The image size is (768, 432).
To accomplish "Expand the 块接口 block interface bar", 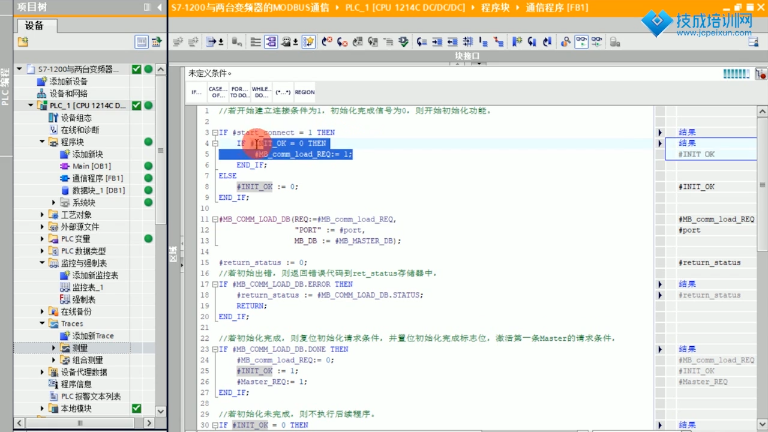I will coord(467,56).
